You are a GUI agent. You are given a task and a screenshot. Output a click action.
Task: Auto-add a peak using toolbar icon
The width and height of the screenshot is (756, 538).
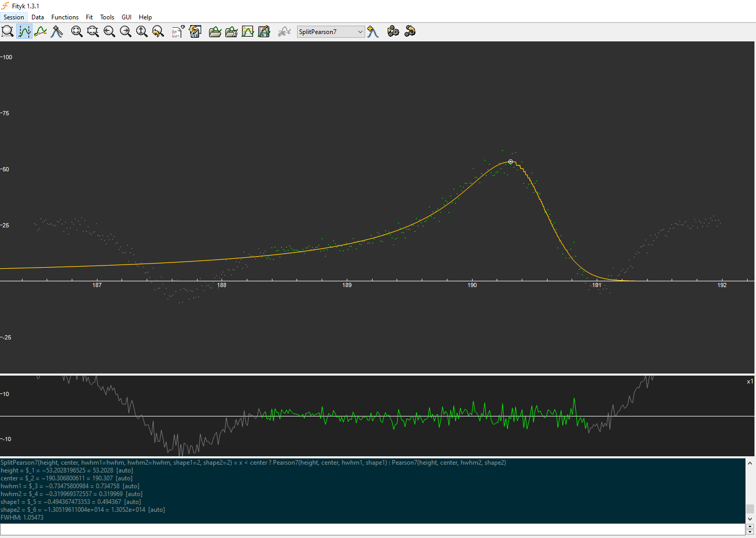[x=373, y=32]
